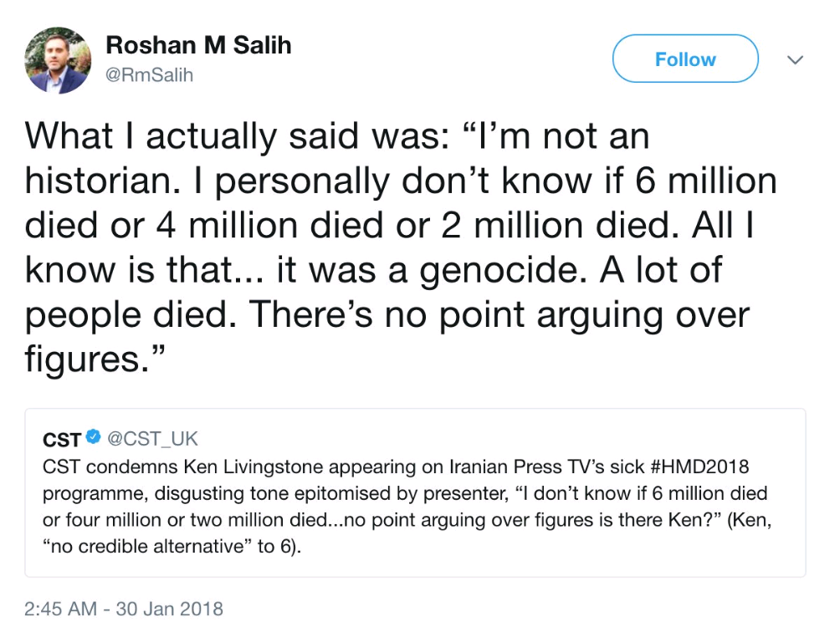Open the Roshan M Salih display name
The width and height of the screenshot is (840, 627).
(198, 46)
